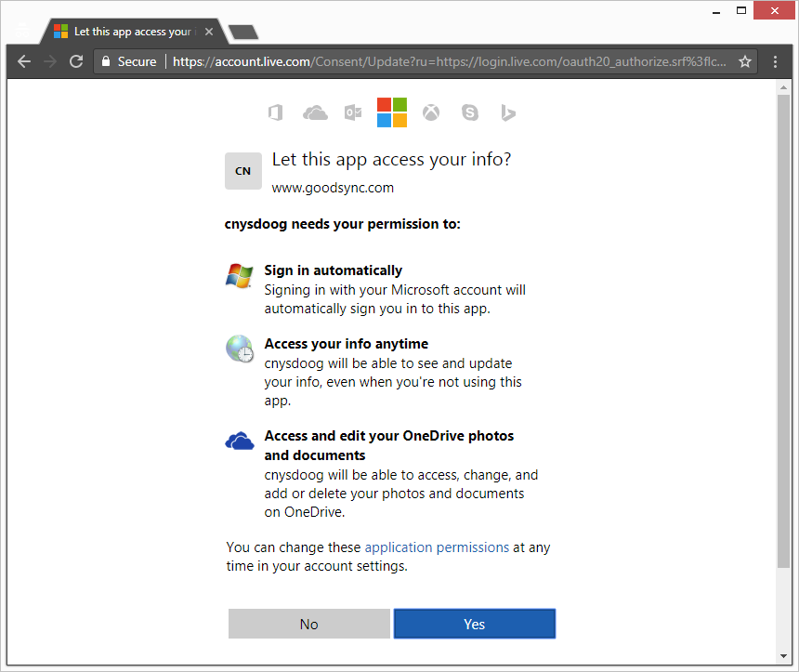Close the current browser tab
799x672 pixels.
209,32
